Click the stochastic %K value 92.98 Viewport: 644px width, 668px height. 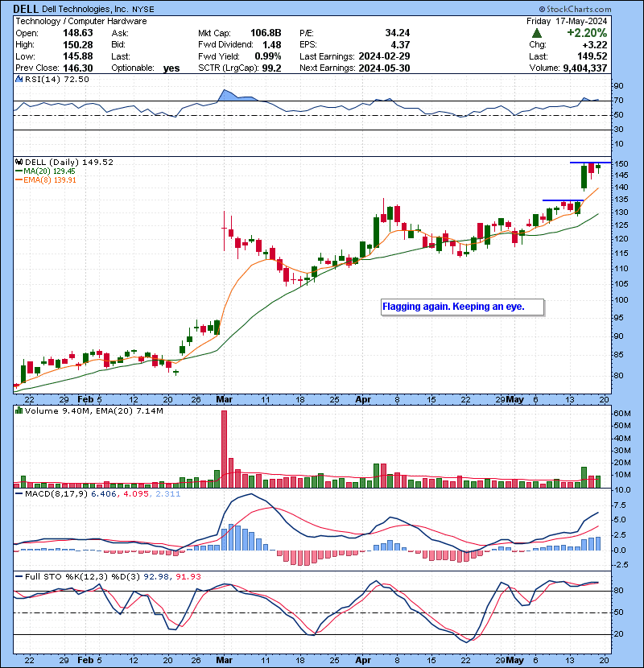pyautogui.click(x=156, y=577)
